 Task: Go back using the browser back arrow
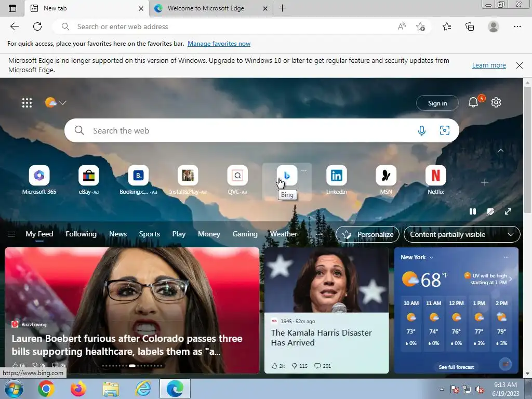click(x=14, y=26)
